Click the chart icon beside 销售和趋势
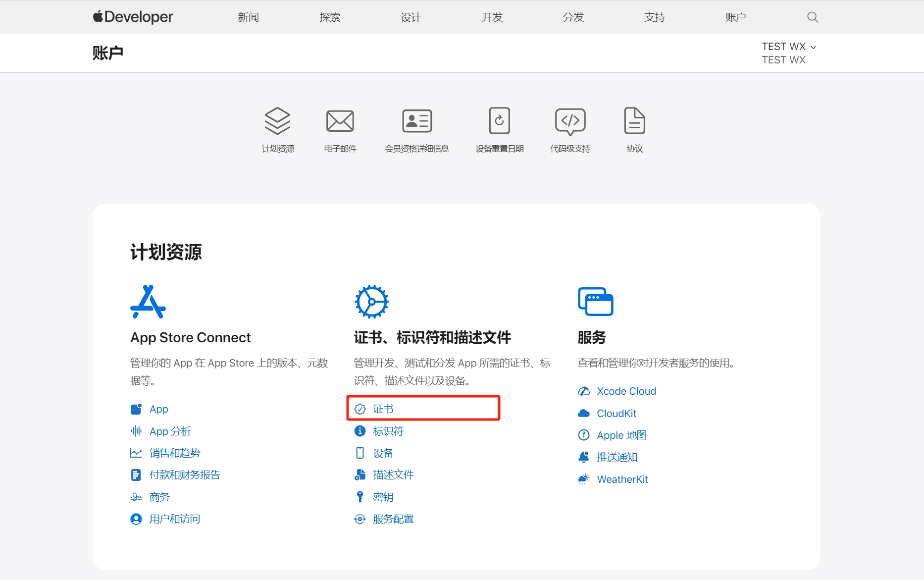The width and height of the screenshot is (924, 580). [136, 453]
